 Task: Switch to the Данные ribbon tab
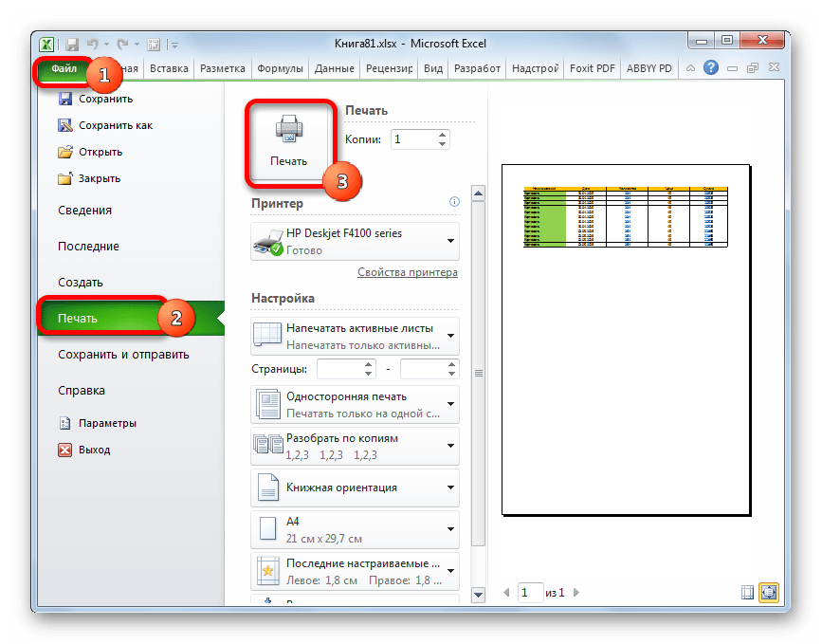pyautogui.click(x=335, y=68)
